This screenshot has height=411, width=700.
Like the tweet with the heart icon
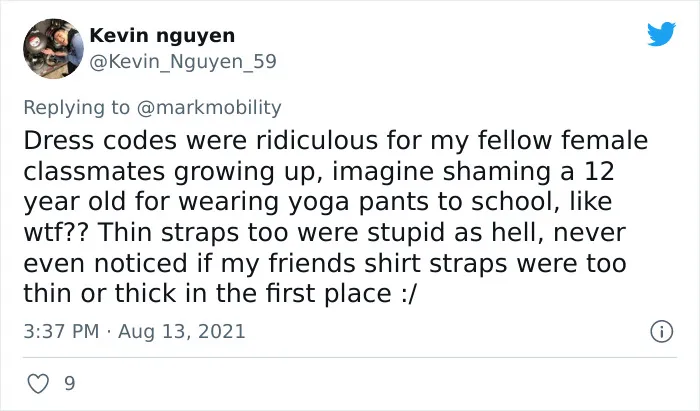tap(38, 383)
